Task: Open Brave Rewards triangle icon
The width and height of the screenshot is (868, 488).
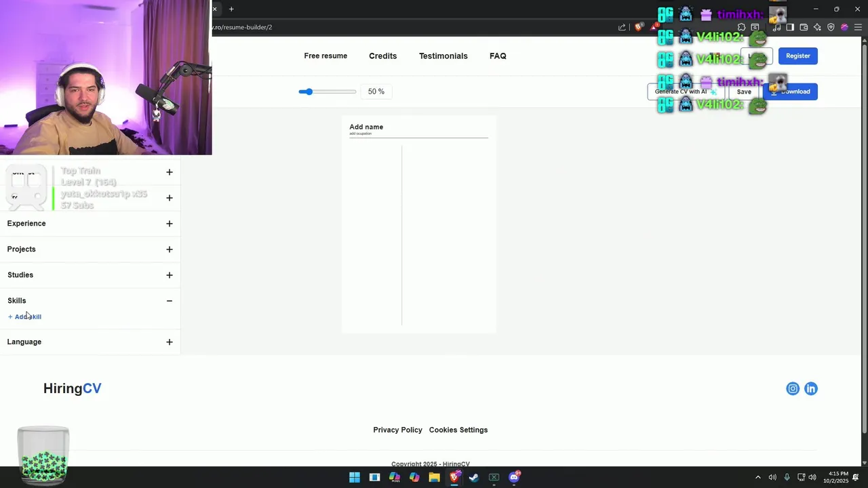Action: click(654, 27)
